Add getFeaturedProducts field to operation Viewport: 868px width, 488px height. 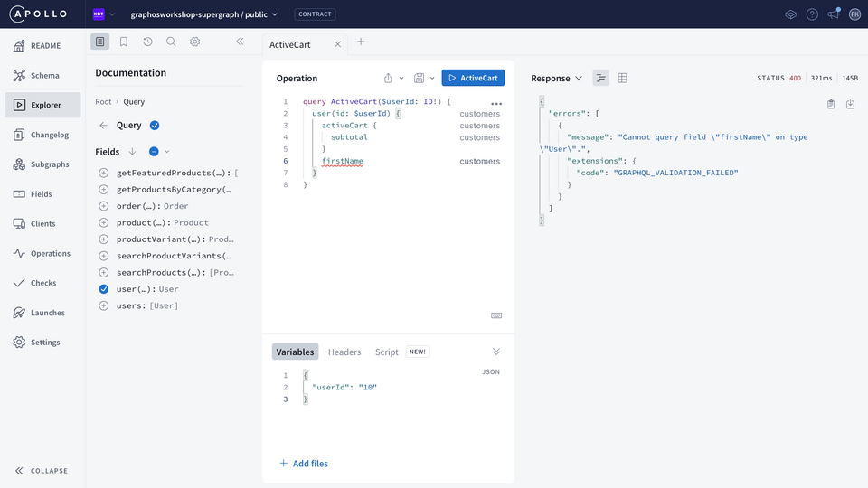[x=103, y=174]
